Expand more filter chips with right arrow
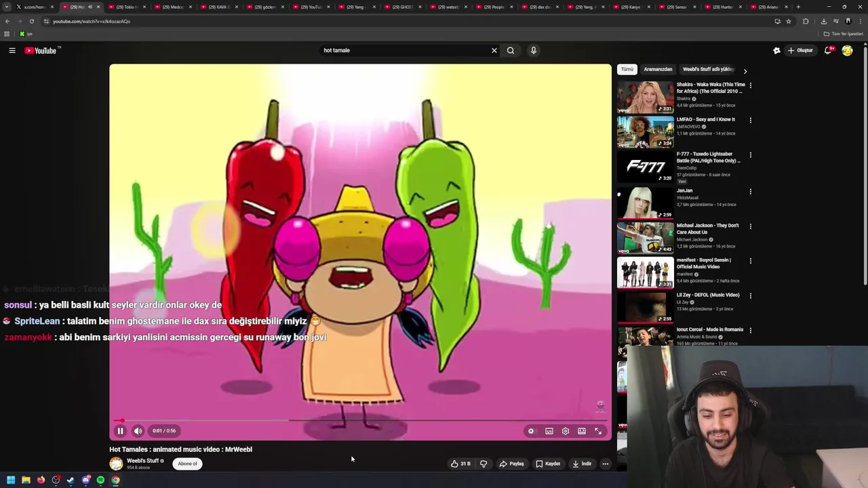 (x=745, y=70)
